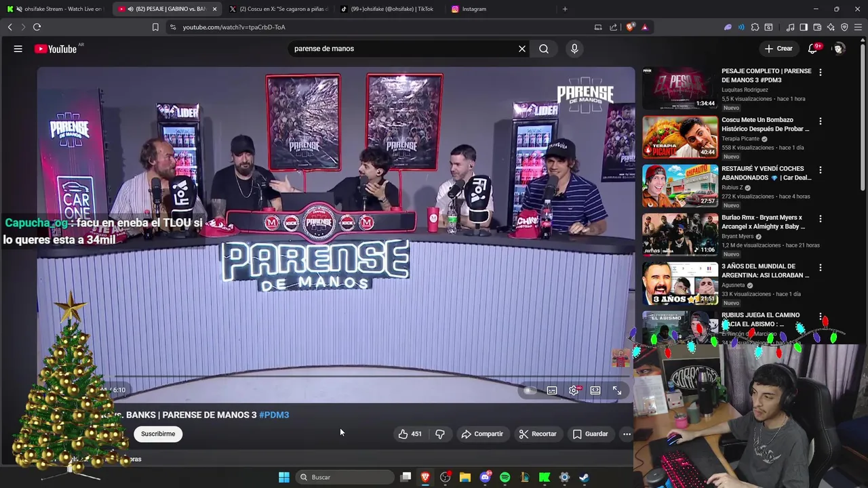Reload the current page

point(37,27)
